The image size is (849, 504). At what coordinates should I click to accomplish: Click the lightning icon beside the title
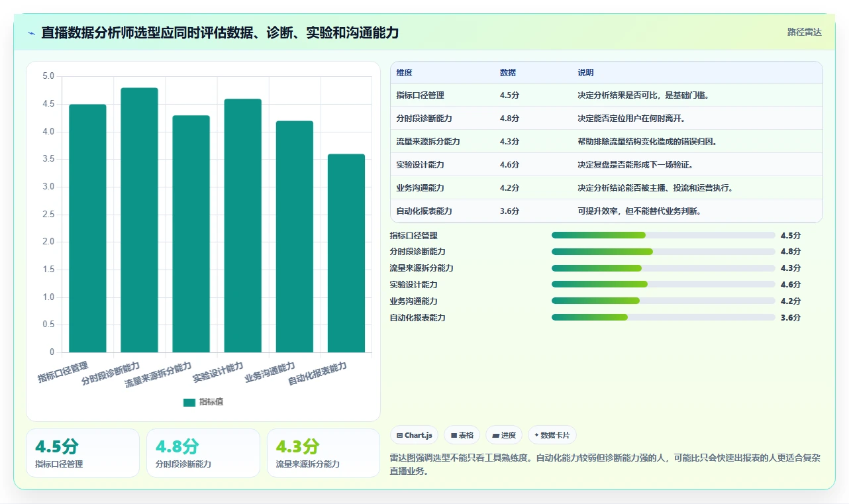[x=32, y=33]
